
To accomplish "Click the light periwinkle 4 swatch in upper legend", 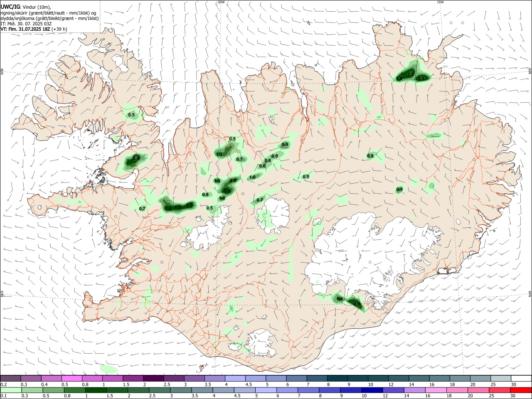I will (234, 378).
